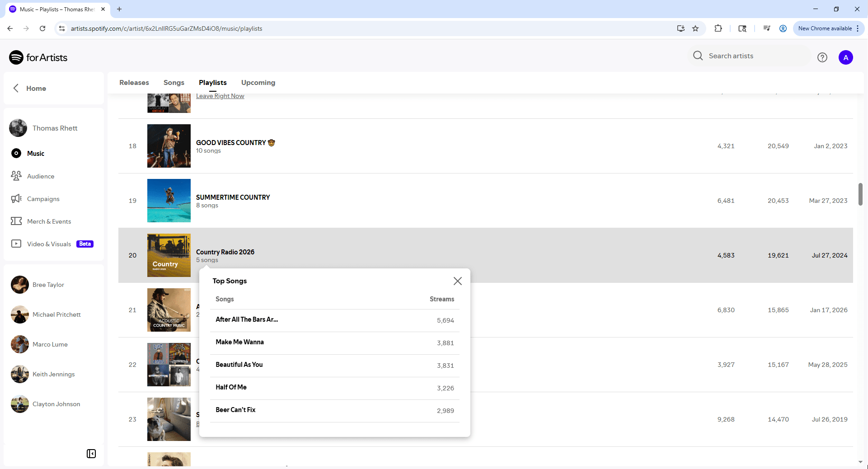Image resolution: width=868 pixels, height=469 pixels.
Task: Click the 5 songs text under Country Radio 2026
Action: pos(207,260)
